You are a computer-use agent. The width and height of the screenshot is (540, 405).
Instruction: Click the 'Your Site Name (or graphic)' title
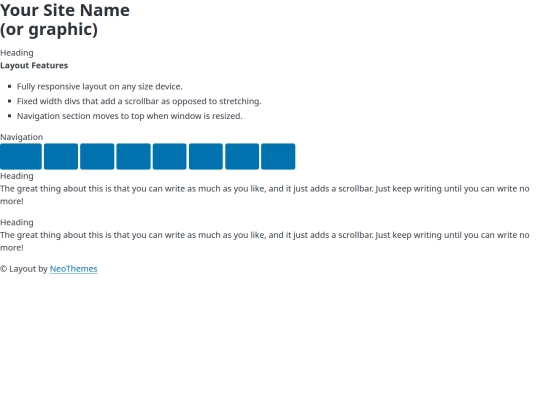coord(65,20)
